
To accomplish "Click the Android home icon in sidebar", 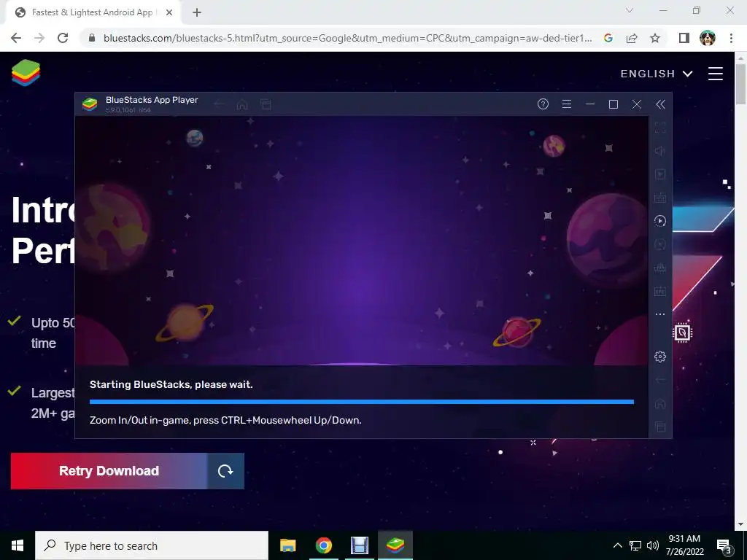I will (x=659, y=403).
